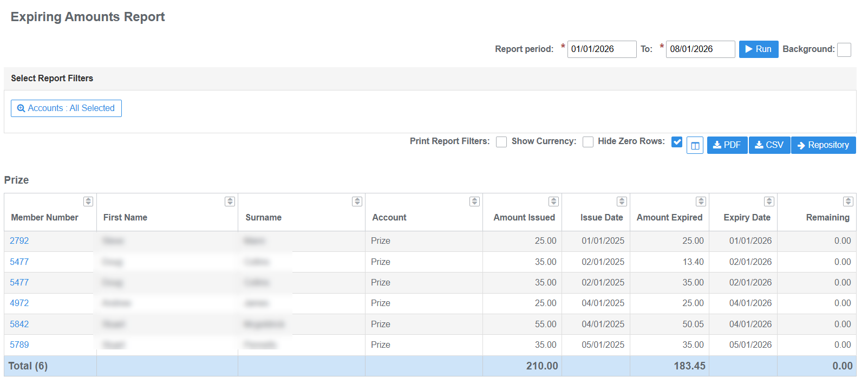Viewport: 868px width, 383px height.
Task: Uncheck Hide Zero Rows checkbox
Action: [677, 142]
